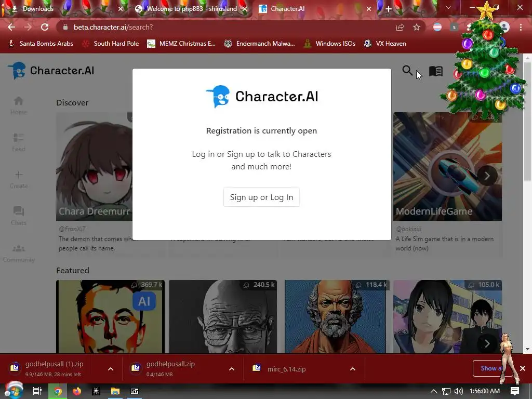Launch Firefox from the taskbar
The width and height of the screenshot is (532, 399).
click(77, 391)
